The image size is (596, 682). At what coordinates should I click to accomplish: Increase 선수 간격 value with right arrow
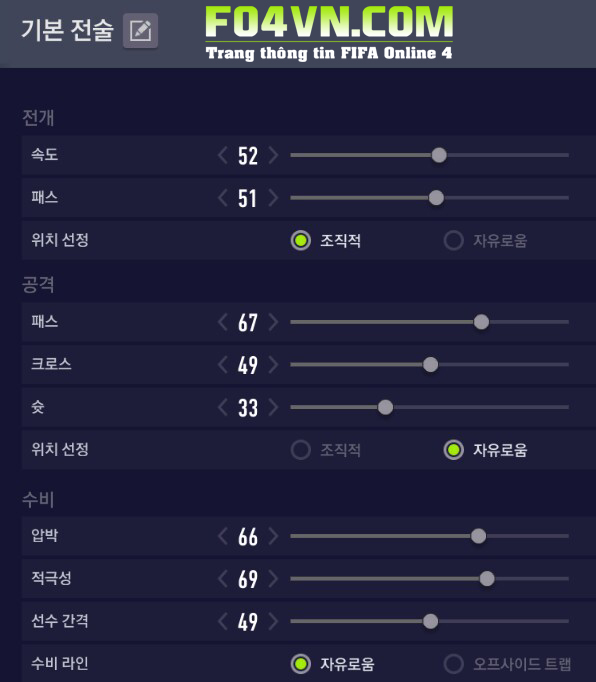coord(273,622)
